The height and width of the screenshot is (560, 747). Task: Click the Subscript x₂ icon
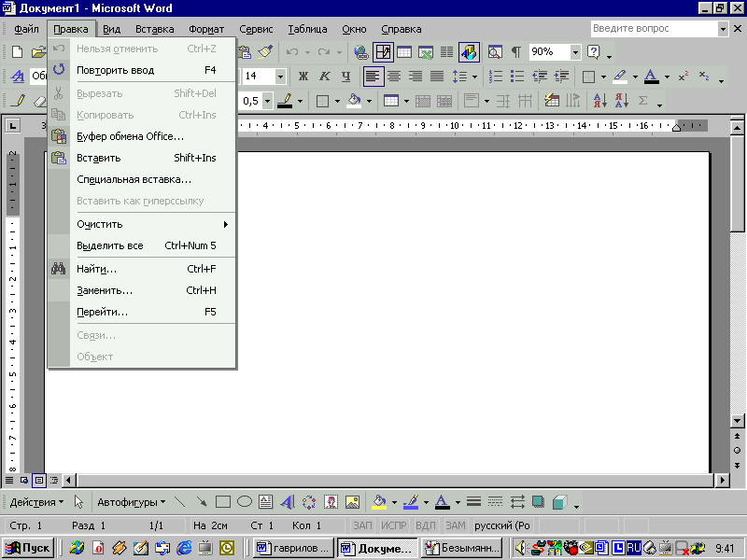click(x=704, y=77)
